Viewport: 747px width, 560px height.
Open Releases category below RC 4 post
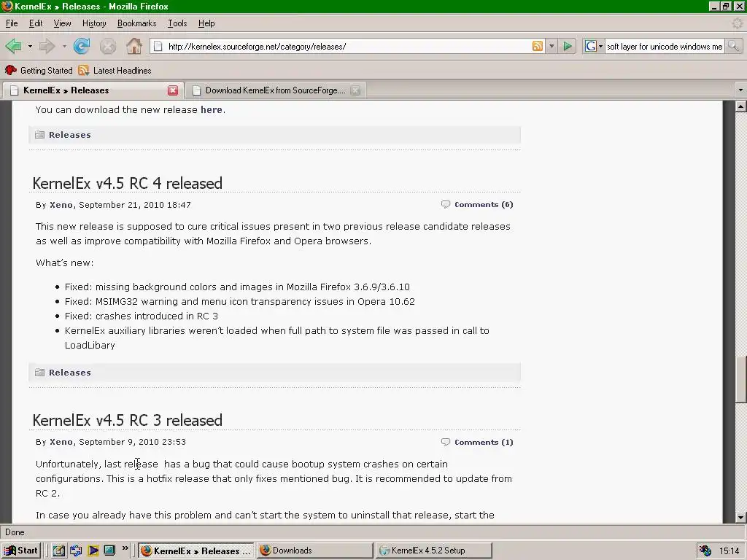click(x=69, y=373)
